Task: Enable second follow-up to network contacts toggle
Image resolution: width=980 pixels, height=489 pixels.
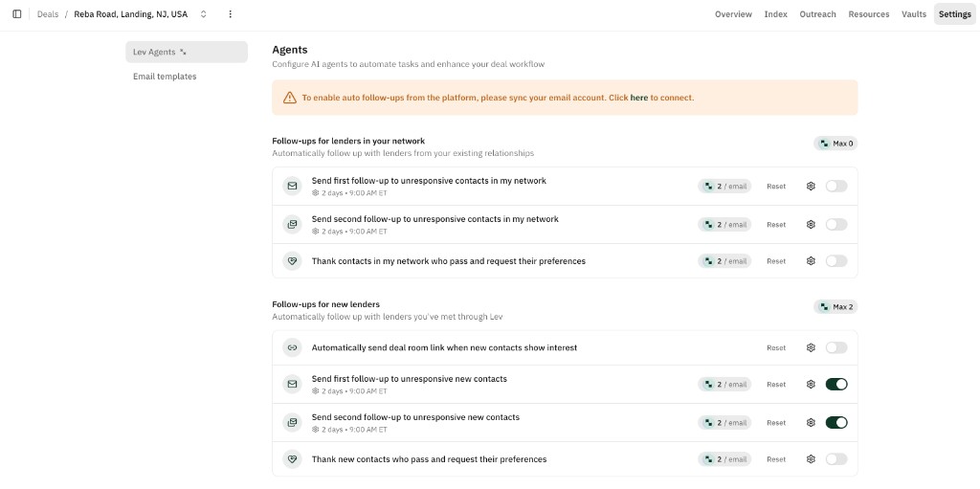Action: (836, 224)
